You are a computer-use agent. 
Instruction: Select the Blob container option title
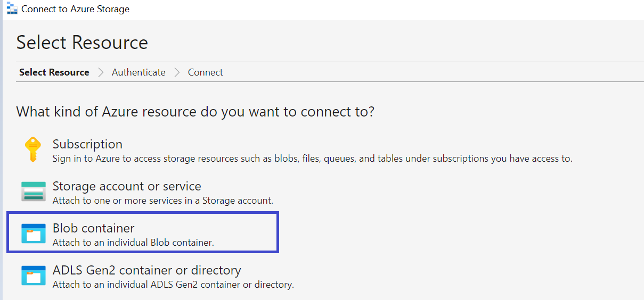coord(94,228)
